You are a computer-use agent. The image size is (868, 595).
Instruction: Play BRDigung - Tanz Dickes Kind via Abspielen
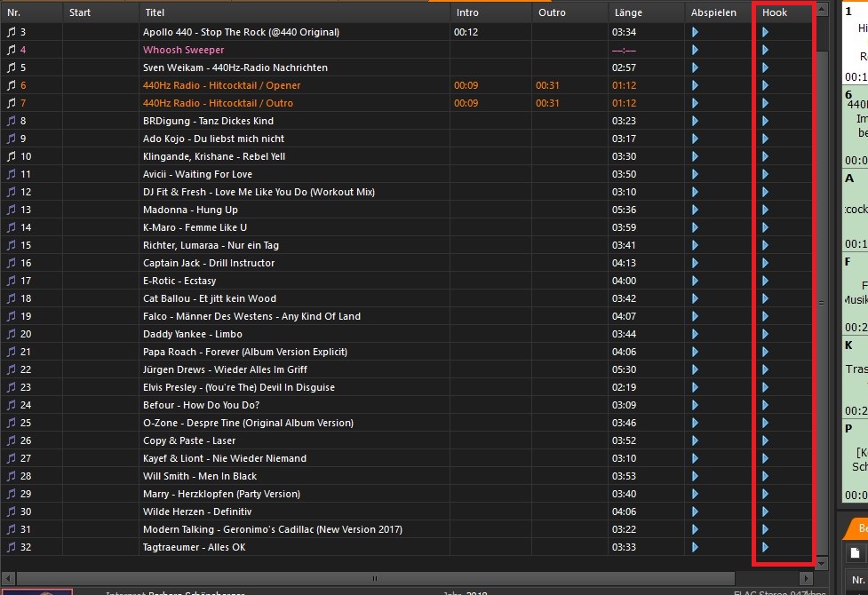(x=695, y=121)
